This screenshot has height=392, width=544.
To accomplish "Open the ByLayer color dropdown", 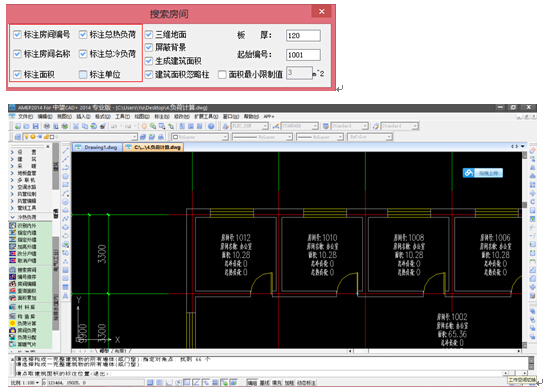I will (x=200, y=137).
